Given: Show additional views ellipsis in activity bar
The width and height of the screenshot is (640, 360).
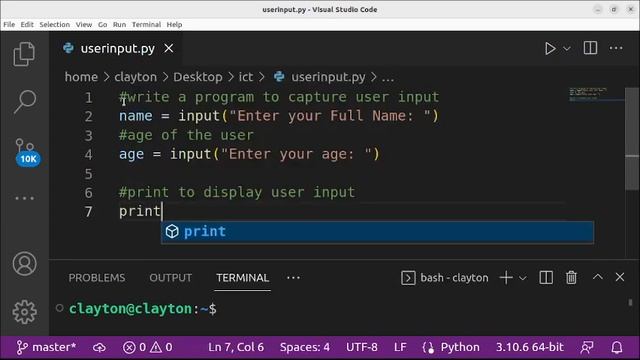Looking at the screenshot, I should coord(24,198).
